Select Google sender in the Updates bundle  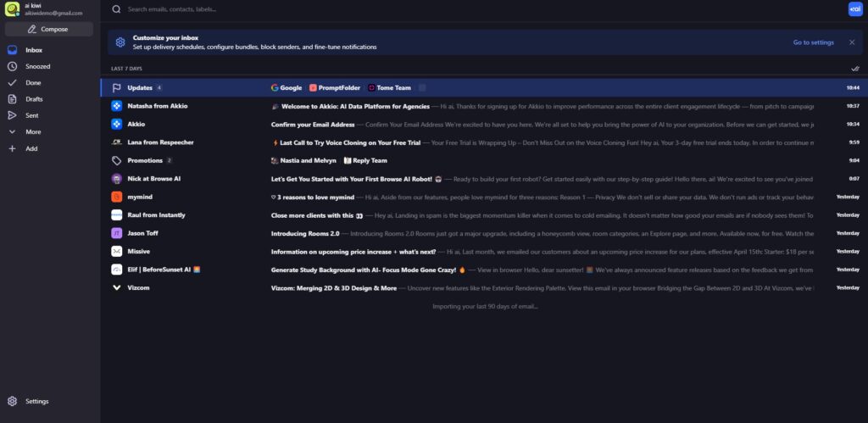click(x=287, y=87)
